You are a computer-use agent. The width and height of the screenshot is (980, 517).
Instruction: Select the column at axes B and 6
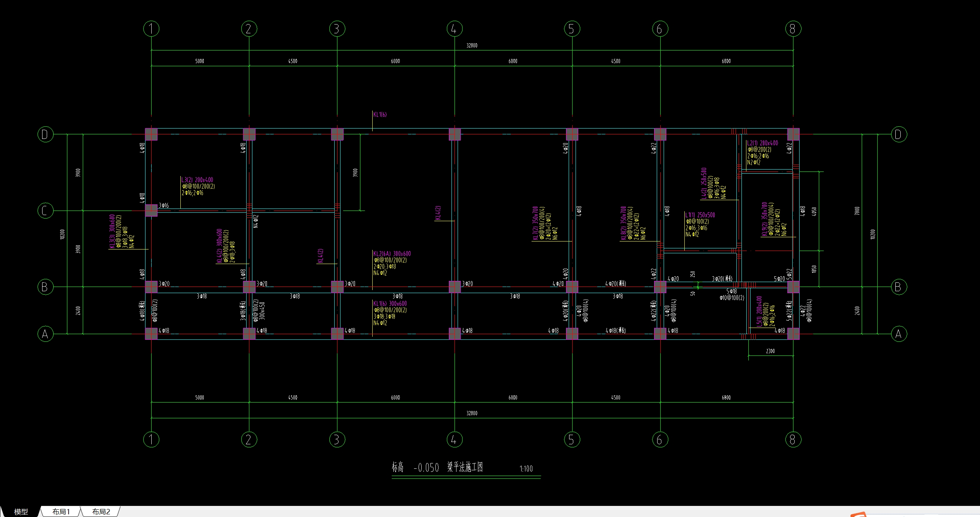[660, 287]
